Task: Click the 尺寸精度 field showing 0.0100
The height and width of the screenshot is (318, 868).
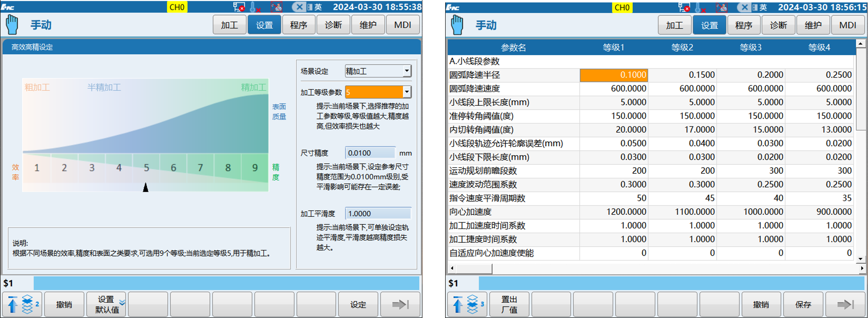Action: tap(370, 153)
